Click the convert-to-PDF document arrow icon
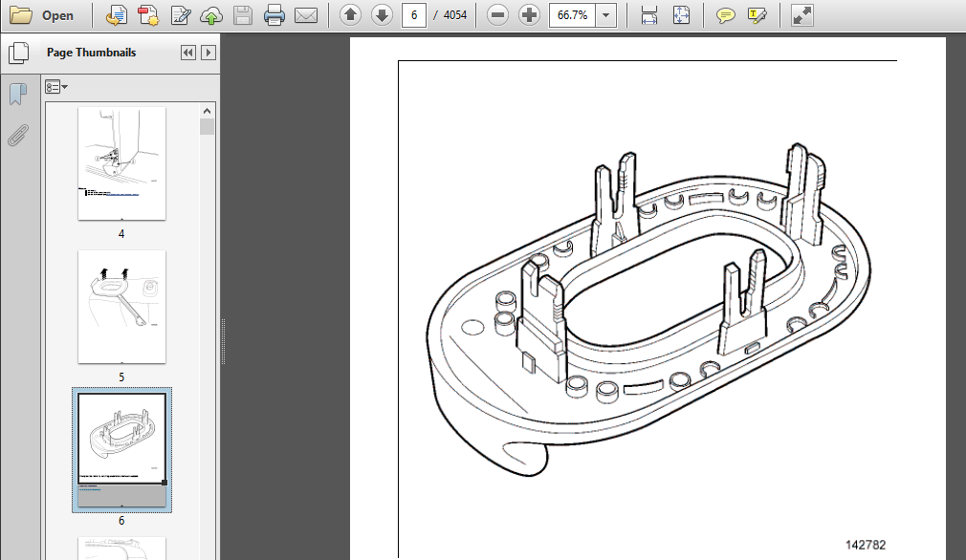The width and height of the screenshot is (966, 560). point(116,15)
